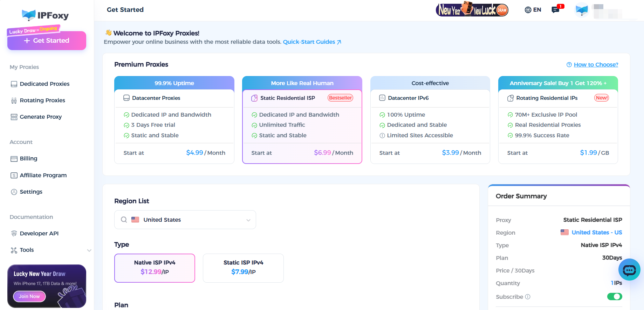The image size is (644, 310).
Task: Click the live chat support bubble
Action: pyautogui.click(x=629, y=270)
